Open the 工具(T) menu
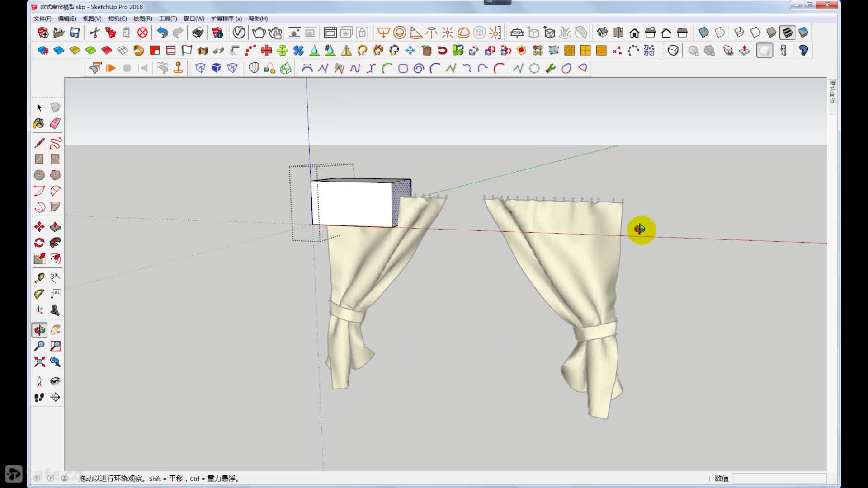 click(168, 19)
